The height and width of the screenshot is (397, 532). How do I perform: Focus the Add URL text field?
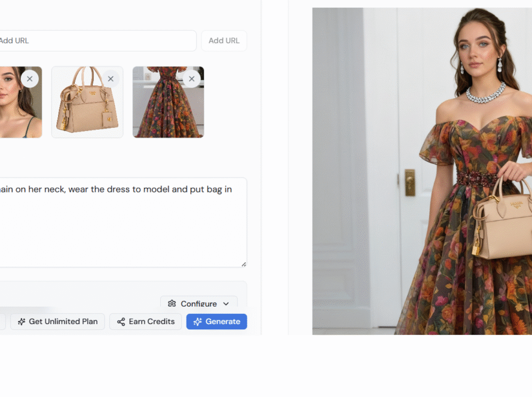click(97, 41)
